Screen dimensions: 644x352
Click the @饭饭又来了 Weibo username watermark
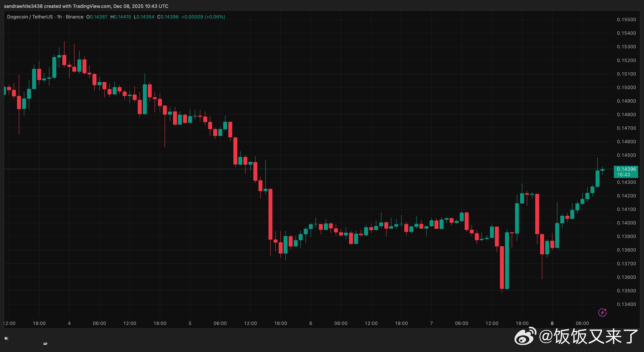(588, 336)
